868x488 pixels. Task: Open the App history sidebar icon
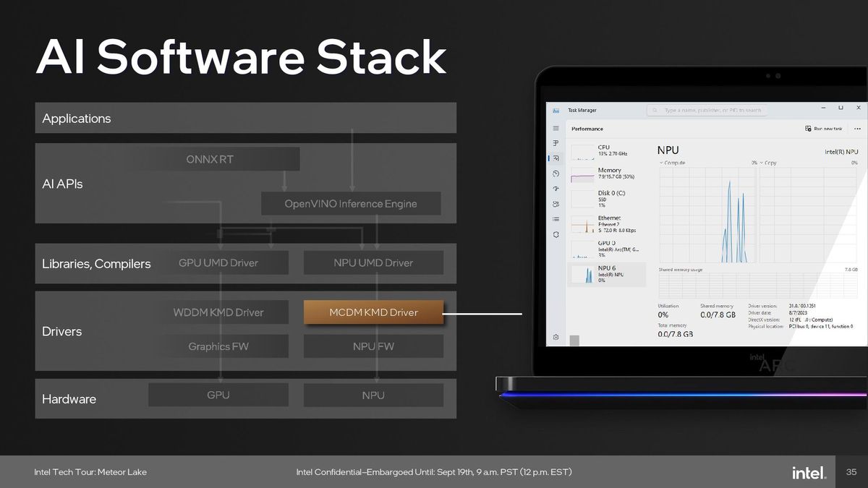tap(556, 174)
